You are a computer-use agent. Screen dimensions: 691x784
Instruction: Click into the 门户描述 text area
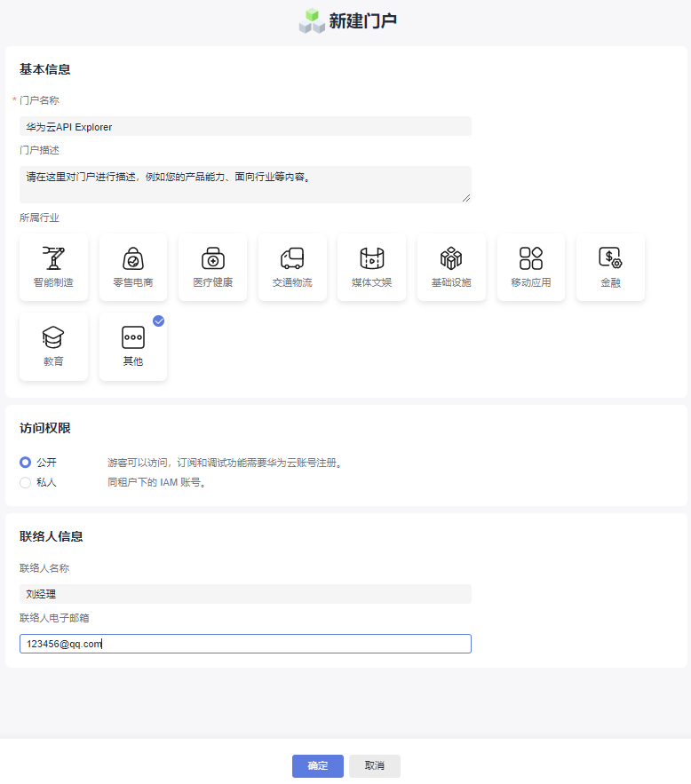pyautogui.click(x=245, y=185)
